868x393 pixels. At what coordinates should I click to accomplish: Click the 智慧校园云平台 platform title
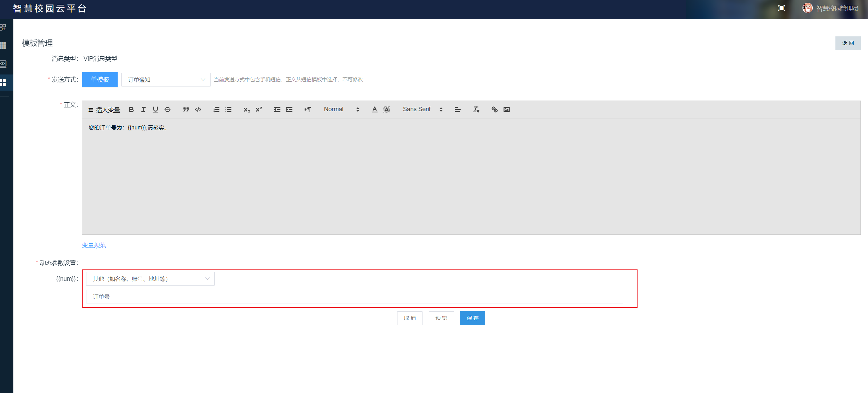click(x=50, y=9)
